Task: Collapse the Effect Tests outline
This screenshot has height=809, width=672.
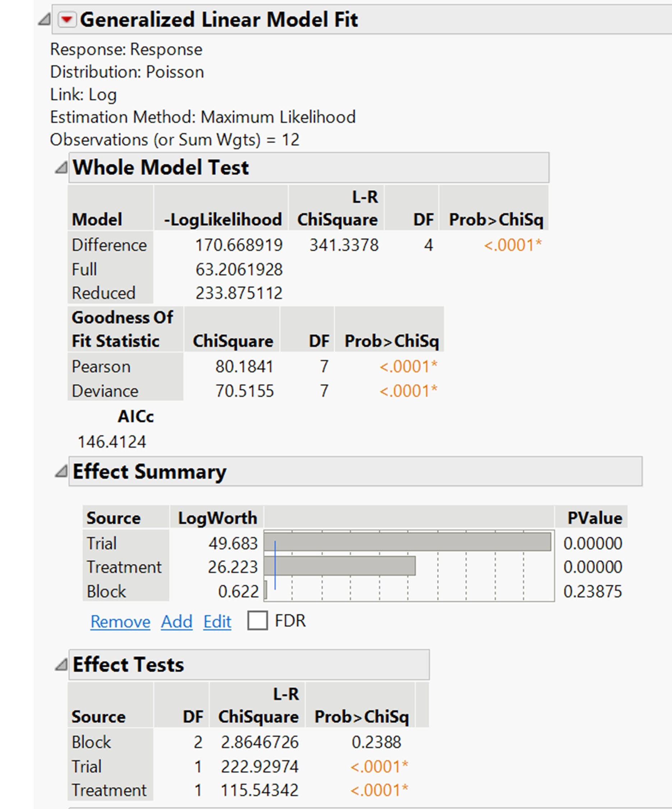Action: 61,664
